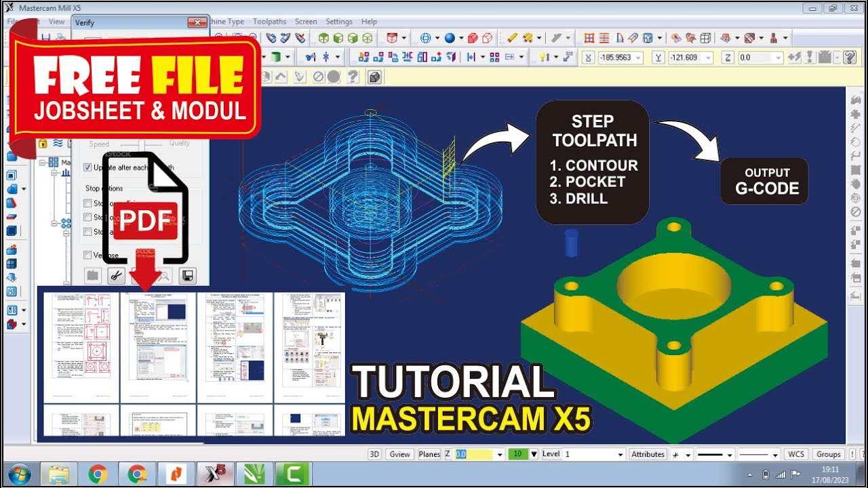Click the grey question mark icon in ribbon bar
Viewport: 868px width, 488px height.
coord(353,77)
